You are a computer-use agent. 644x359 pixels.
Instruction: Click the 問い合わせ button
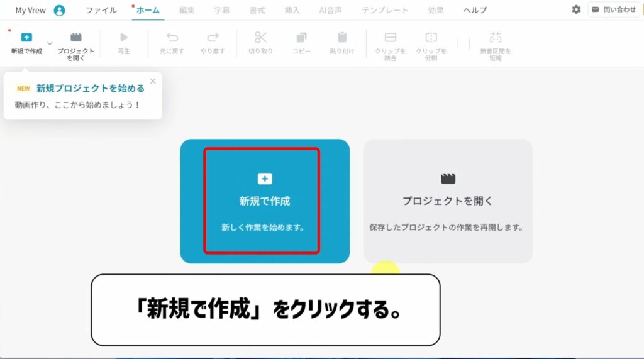click(x=614, y=9)
